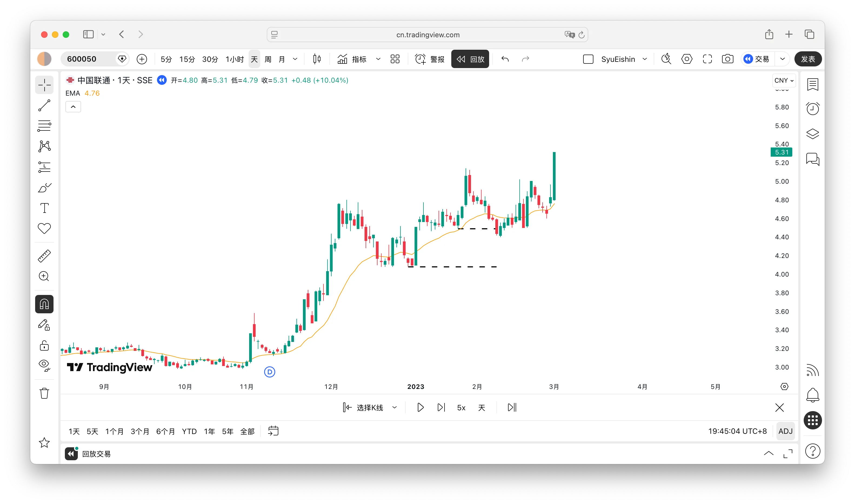Open the chat bubbles panel
This screenshot has height=504, width=855.
pos(813,159)
